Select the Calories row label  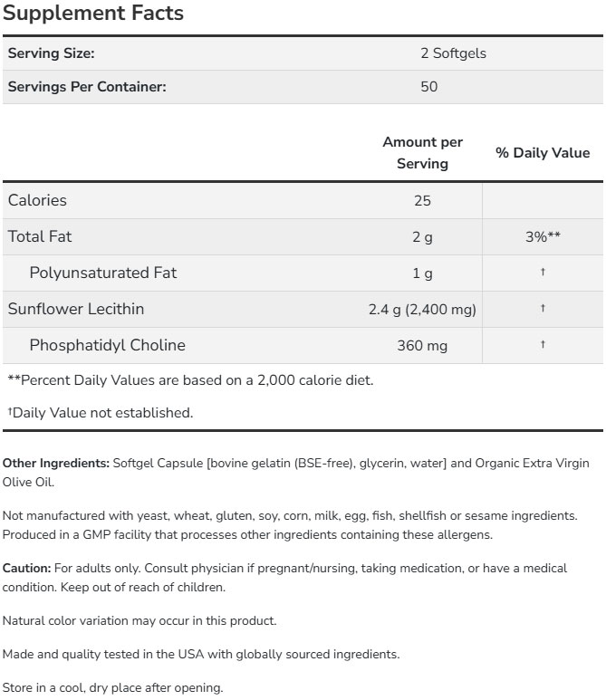click(x=37, y=200)
